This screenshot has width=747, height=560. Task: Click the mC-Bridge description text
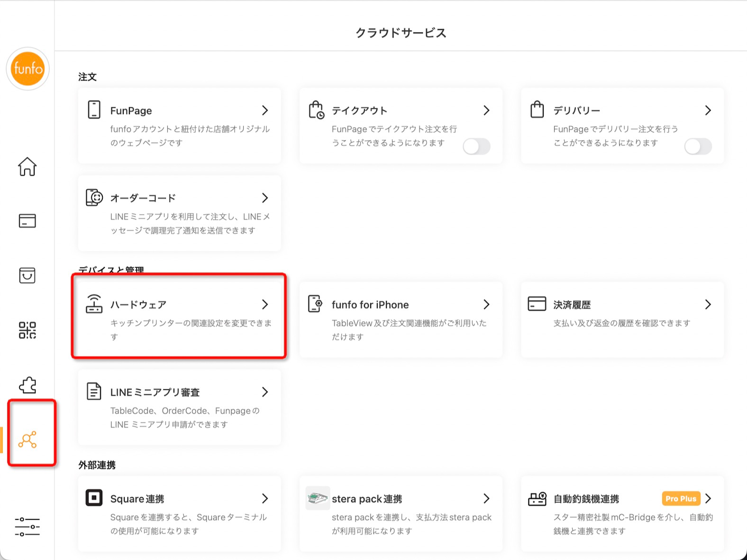point(633,524)
